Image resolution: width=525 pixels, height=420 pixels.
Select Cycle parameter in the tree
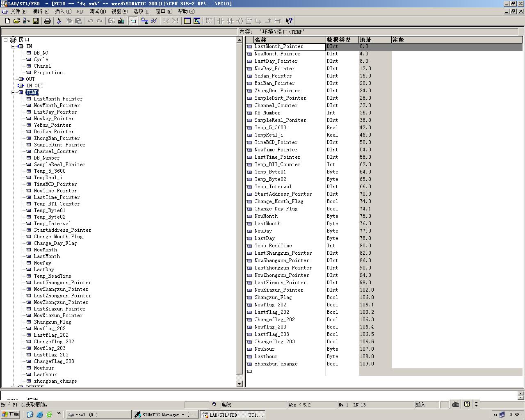pos(41,59)
